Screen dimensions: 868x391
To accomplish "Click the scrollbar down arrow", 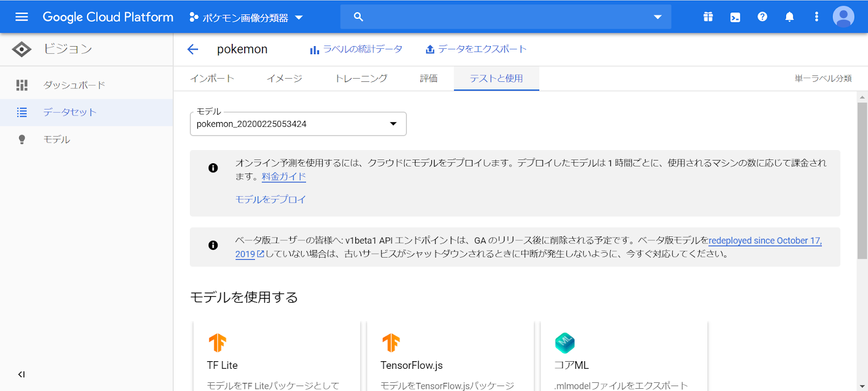I will (862, 386).
